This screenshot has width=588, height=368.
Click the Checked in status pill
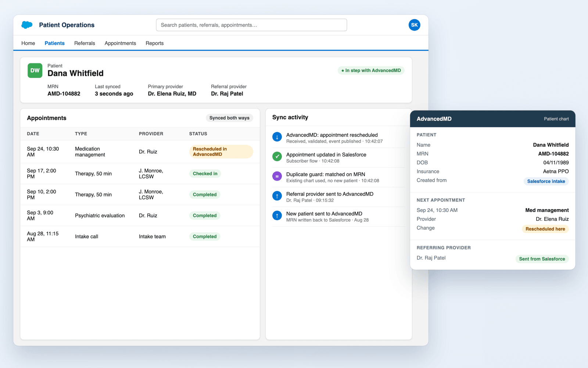[x=205, y=174]
